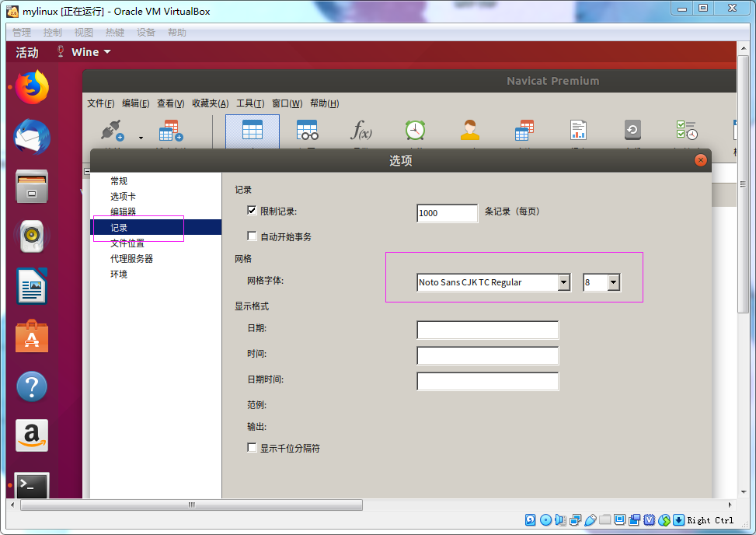Click the VirtualBox hard disk status icon

tap(531, 519)
